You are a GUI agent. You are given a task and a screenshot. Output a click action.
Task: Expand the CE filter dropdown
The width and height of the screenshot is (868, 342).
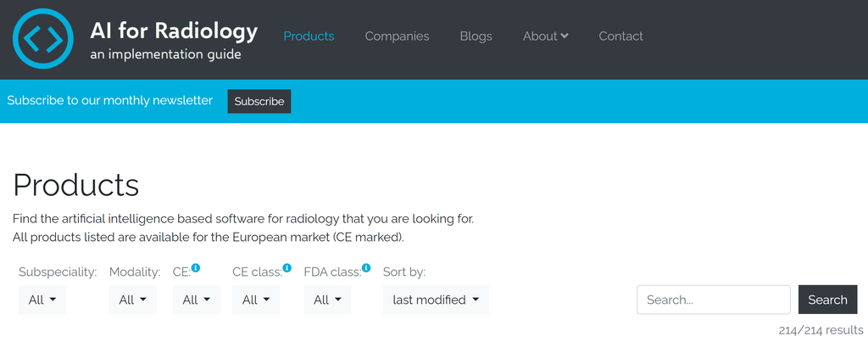point(197,300)
